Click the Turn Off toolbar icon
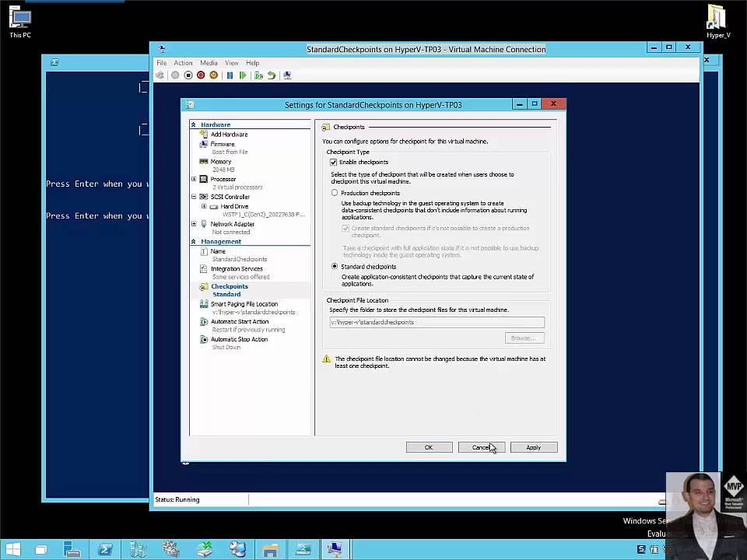This screenshot has height=560, width=747. (x=188, y=75)
